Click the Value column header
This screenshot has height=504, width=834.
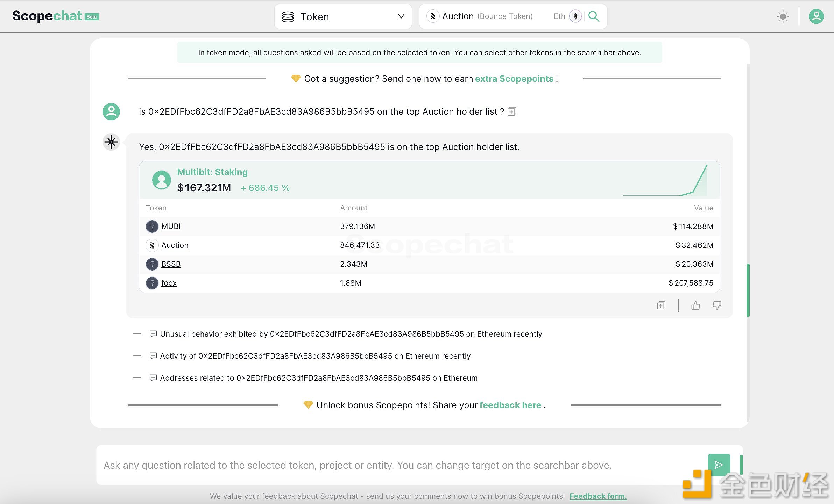[x=704, y=208]
